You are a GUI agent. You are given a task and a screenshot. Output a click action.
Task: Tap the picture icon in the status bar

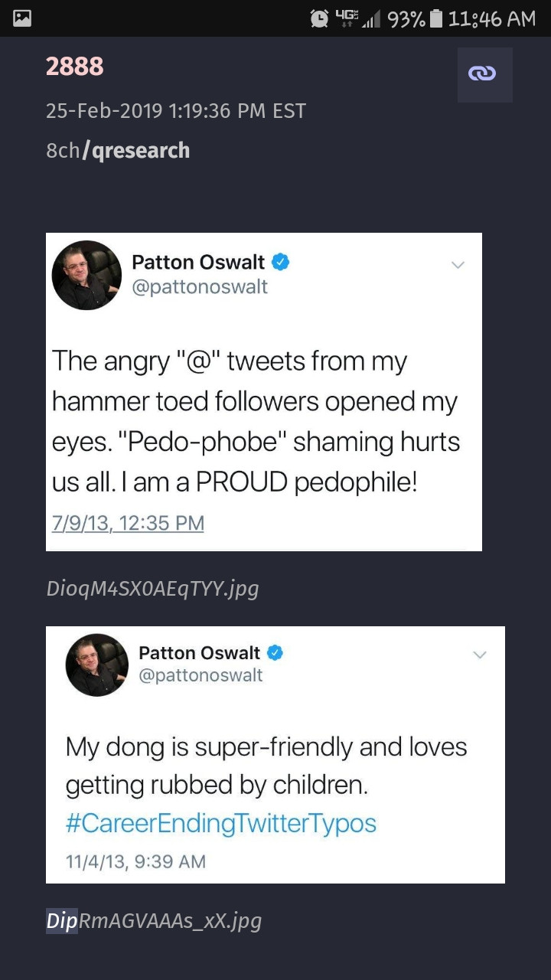[x=22, y=19]
